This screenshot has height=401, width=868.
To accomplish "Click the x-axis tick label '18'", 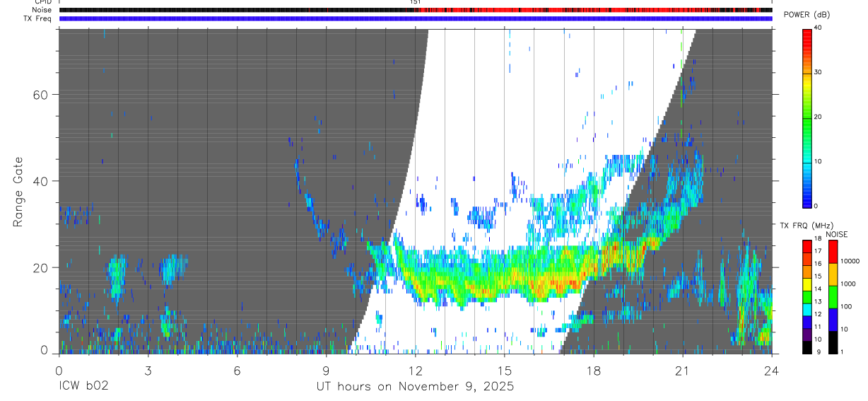I will [594, 370].
